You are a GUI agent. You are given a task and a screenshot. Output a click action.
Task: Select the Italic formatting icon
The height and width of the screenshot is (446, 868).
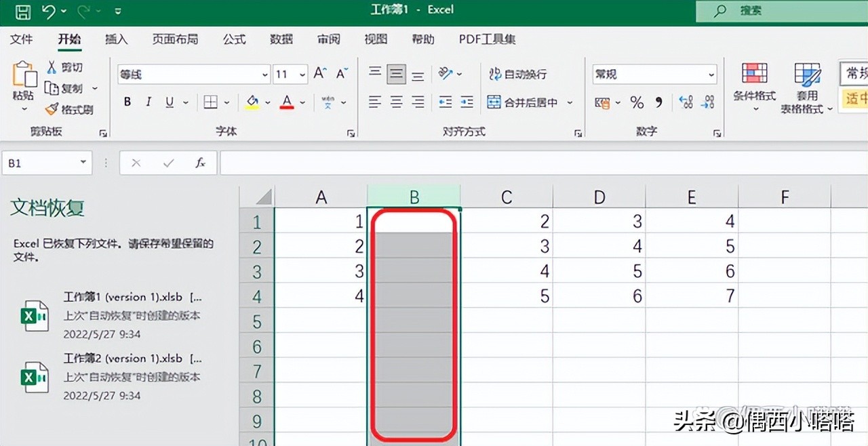(x=147, y=102)
